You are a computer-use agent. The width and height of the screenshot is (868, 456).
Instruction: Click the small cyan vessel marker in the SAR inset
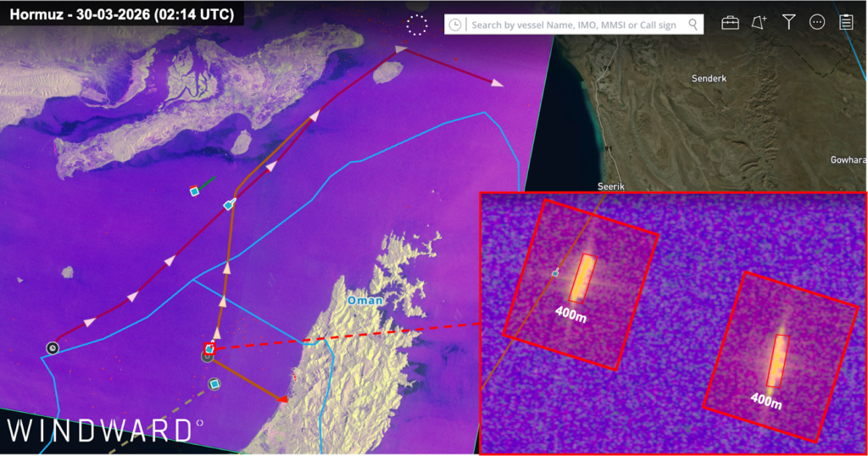pos(555,273)
